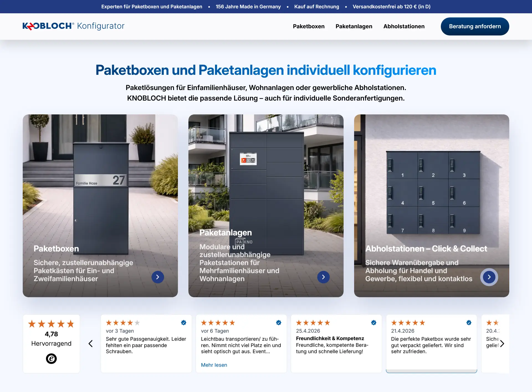Click the 4,78 overall rating stars
This screenshot has height=392, width=532.
click(51, 324)
